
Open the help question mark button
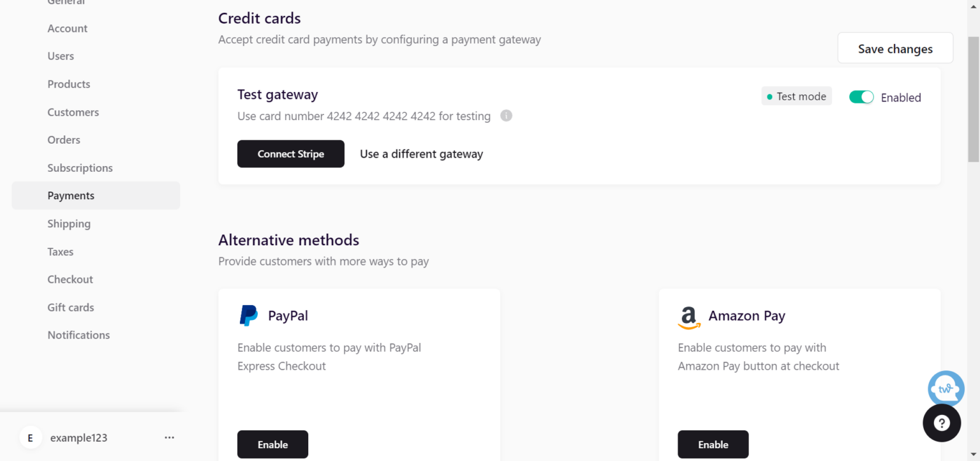941,423
